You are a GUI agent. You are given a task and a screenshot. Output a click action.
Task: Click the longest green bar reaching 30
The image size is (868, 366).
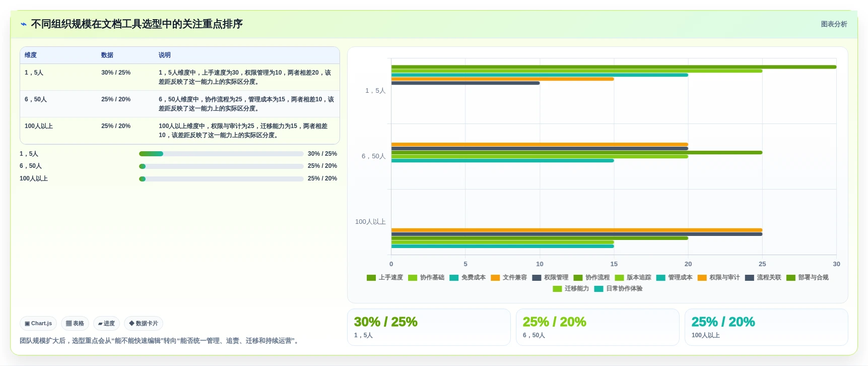tap(614, 67)
